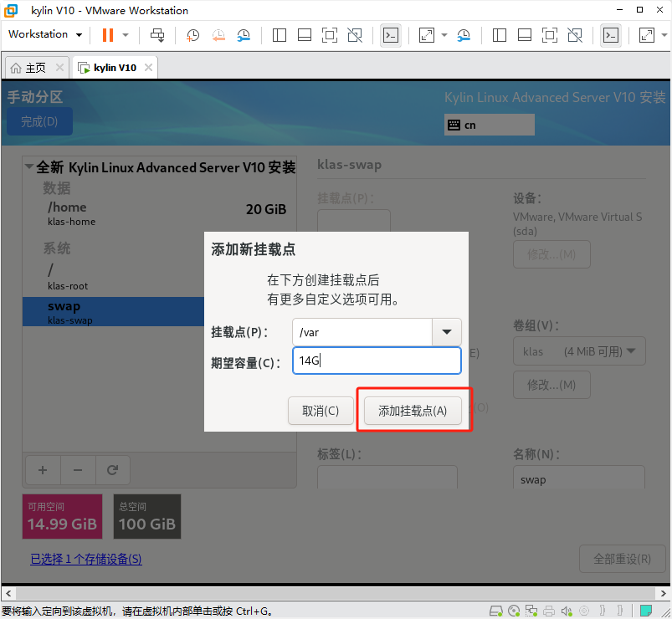Click 取消(C) to cancel the dialog
The height and width of the screenshot is (619, 672).
[321, 411]
